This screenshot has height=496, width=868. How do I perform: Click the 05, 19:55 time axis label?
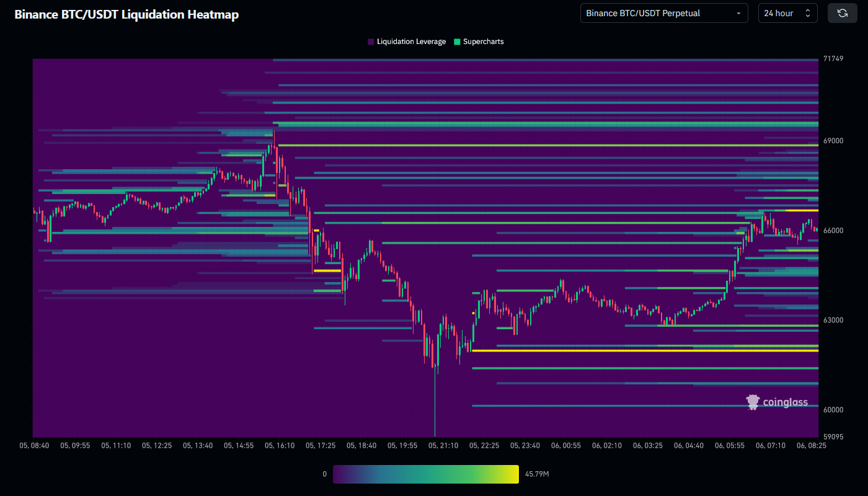[x=402, y=445]
